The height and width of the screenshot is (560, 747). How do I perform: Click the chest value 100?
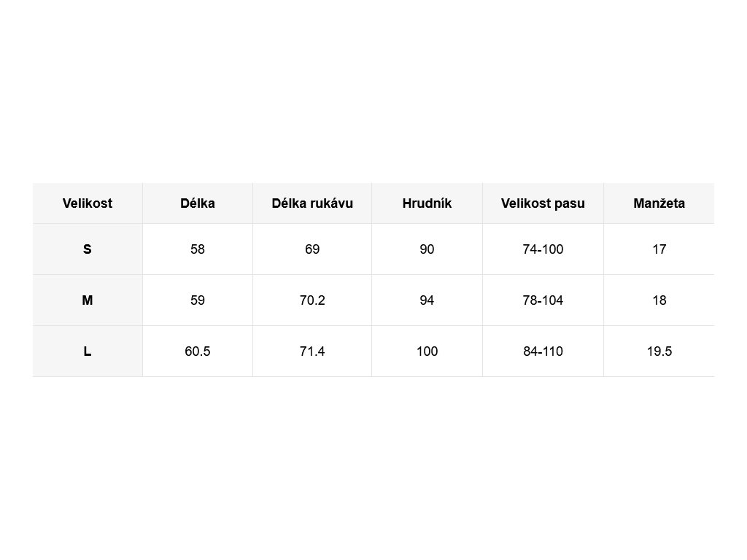[427, 351]
